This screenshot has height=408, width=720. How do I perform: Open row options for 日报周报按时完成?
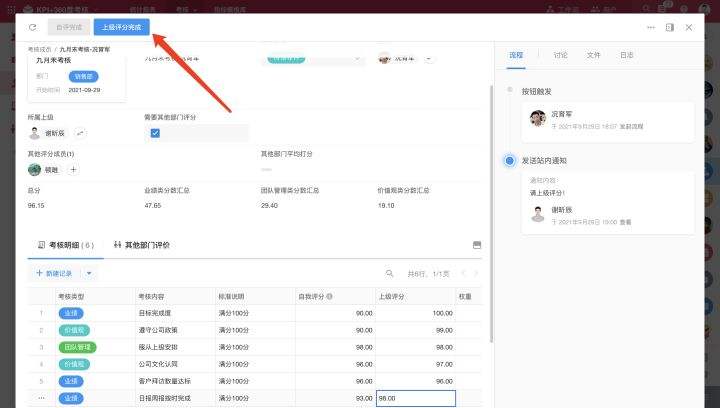[x=41, y=398]
